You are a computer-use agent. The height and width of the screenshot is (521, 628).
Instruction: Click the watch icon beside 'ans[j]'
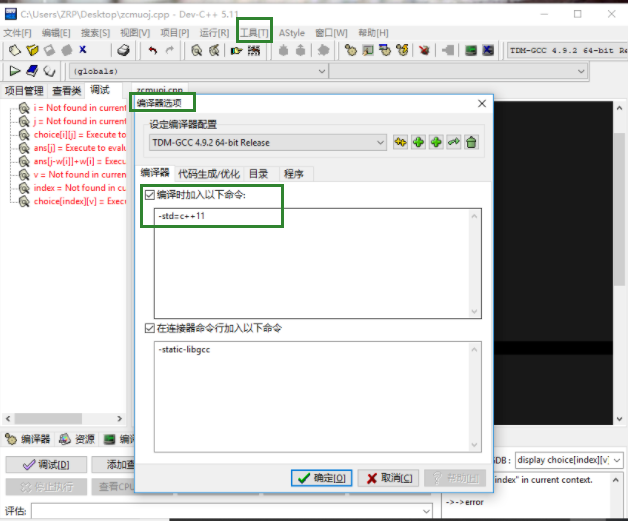tap(24, 148)
